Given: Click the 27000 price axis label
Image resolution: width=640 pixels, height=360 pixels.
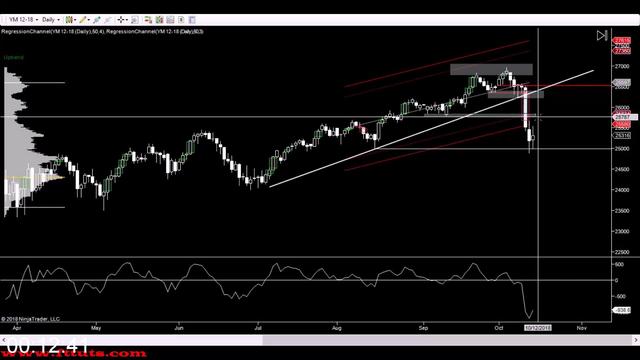Looking at the screenshot, I should coord(622,66).
